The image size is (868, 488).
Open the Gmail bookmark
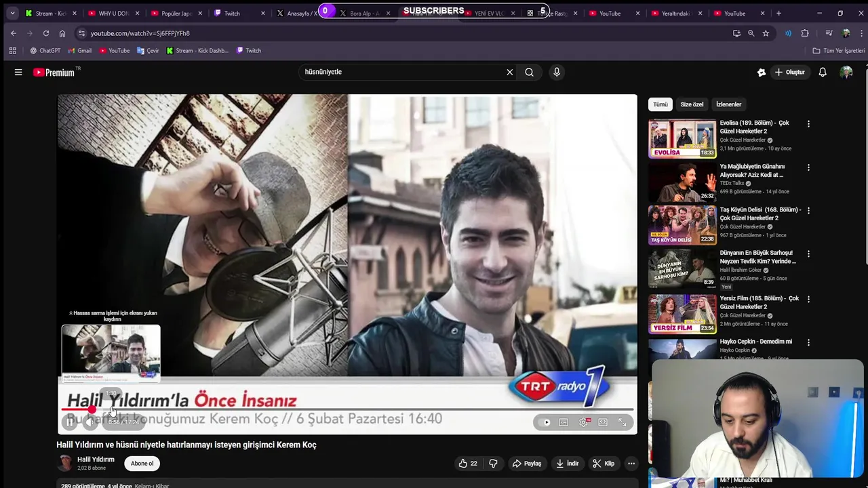click(79, 50)
